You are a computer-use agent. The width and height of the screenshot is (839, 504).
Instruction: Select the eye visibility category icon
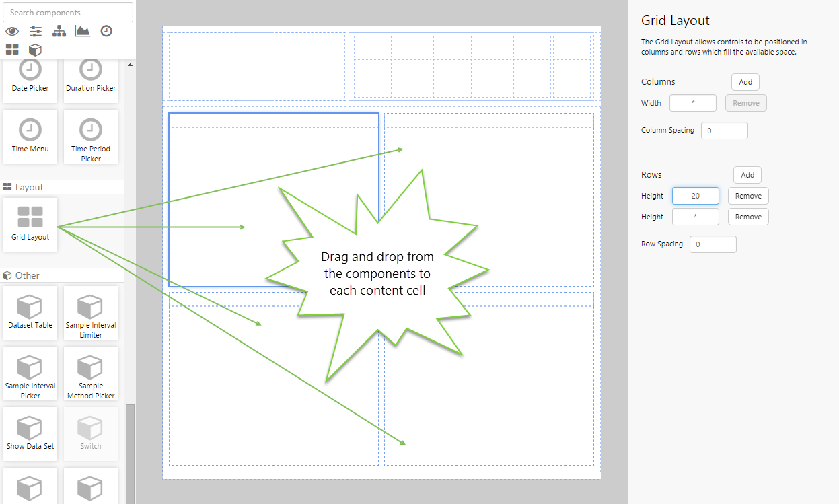click(x=12, y=31)
